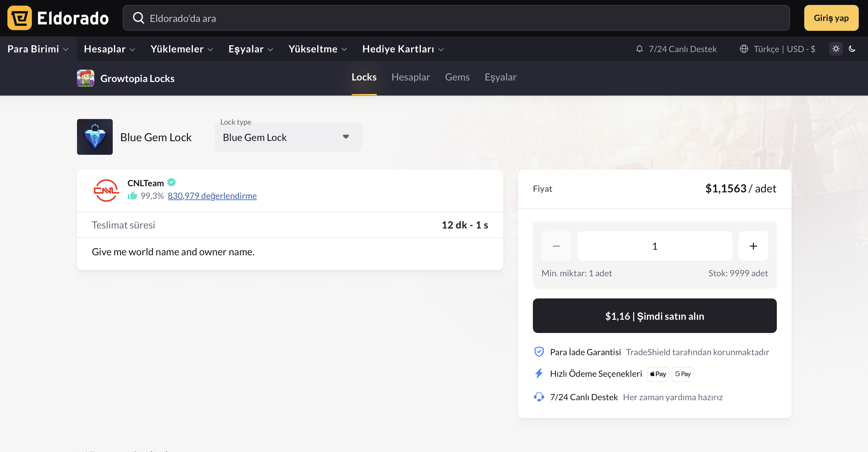Click the Blue Gem Lock thumbnail
Screen dimensions: 868x452
click(x=95, y=137)
